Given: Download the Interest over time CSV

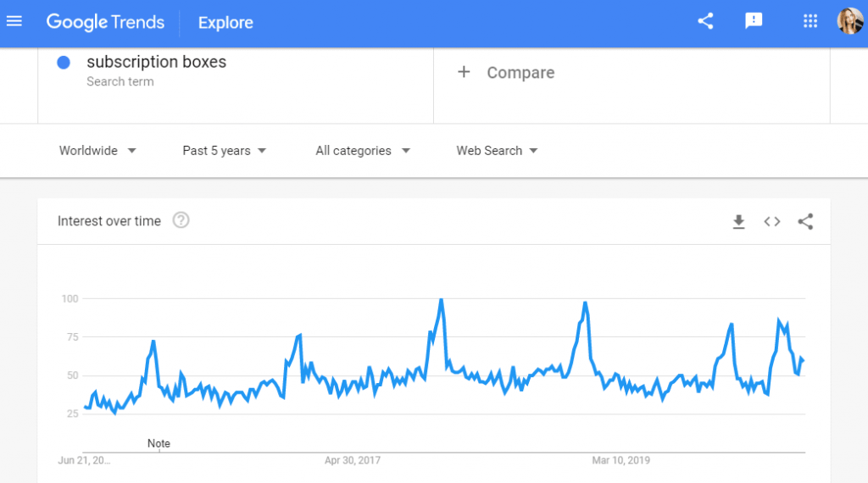Looking at the screenshot, I should (738, 222).
